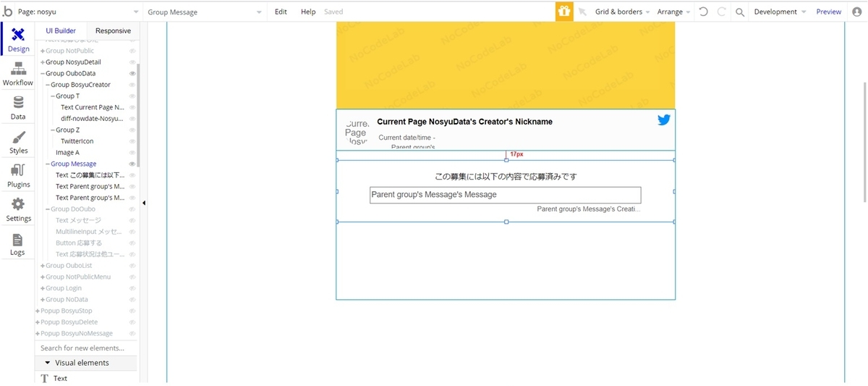
Task: Open the Development version dropdown
Action: coord(779,12)
